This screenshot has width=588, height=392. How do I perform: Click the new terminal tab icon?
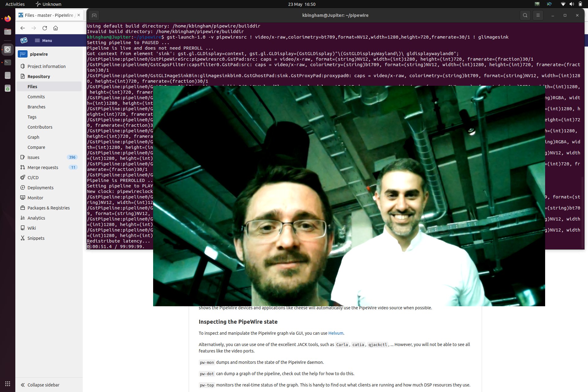click(94, 15)
